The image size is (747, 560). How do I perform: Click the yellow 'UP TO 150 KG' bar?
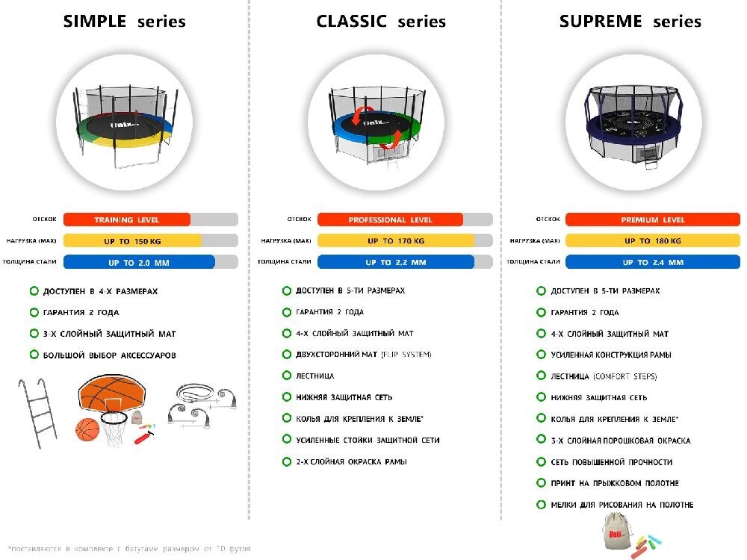(132, 241)
